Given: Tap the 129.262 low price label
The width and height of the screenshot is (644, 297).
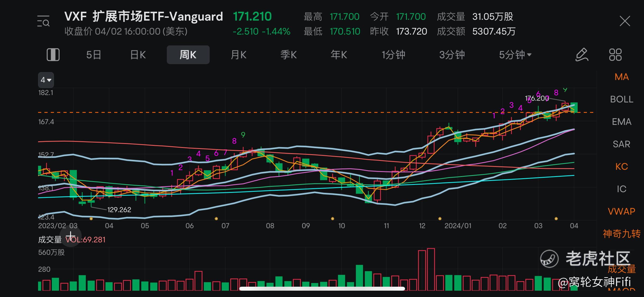Looking at the screenshot, I should point(119,210).
